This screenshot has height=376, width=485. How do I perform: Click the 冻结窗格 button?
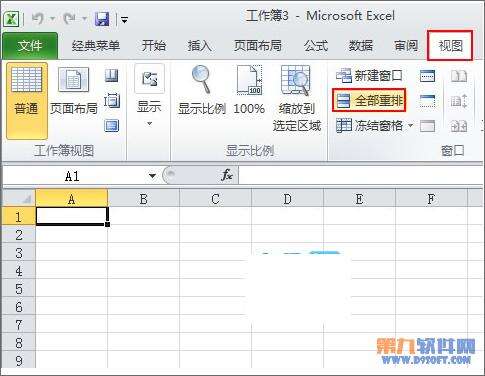pyautogui.click(x=369, y=126)
